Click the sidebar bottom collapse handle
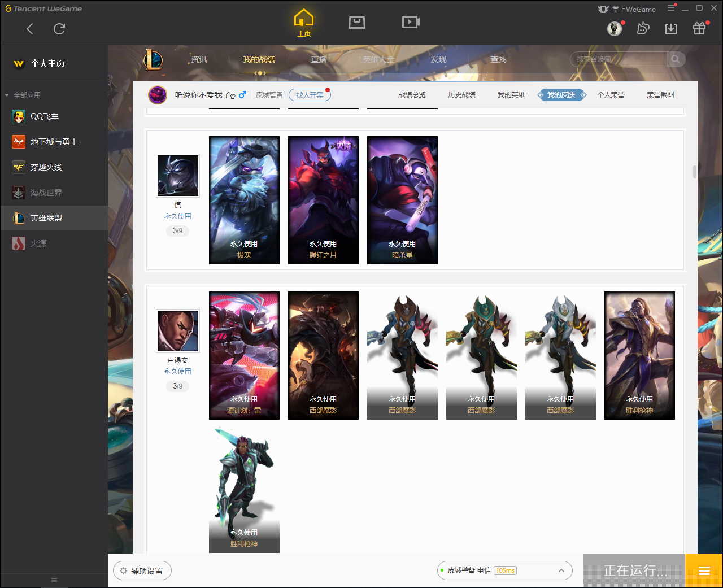This screenshot has width=723, height=588. 54,580
